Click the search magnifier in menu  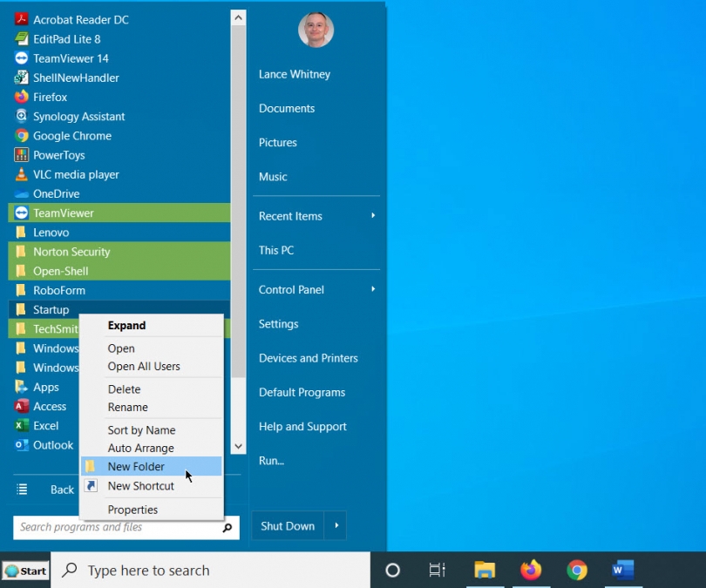[x=227, y=527]
